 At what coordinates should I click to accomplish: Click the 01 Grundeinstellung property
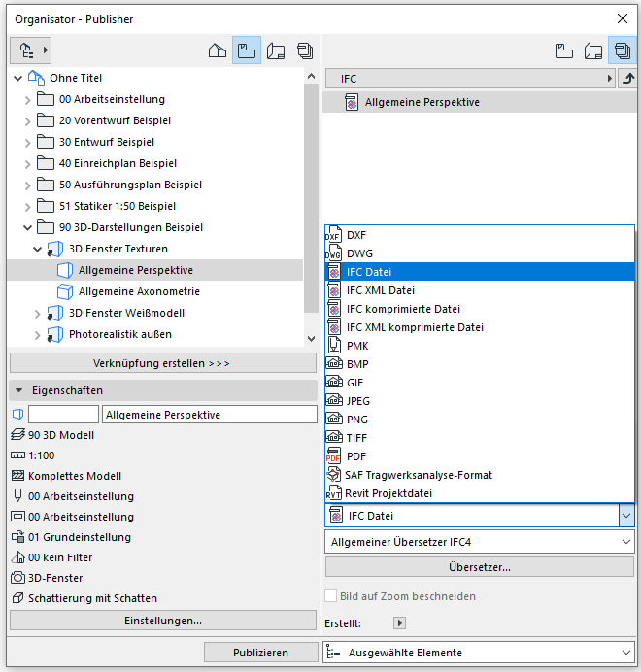click(x=71, y=537)
